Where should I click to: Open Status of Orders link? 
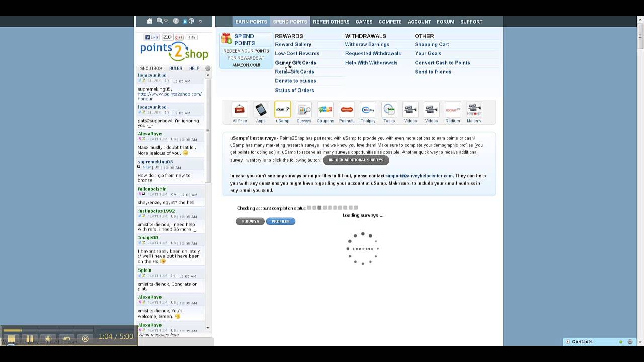294,90
